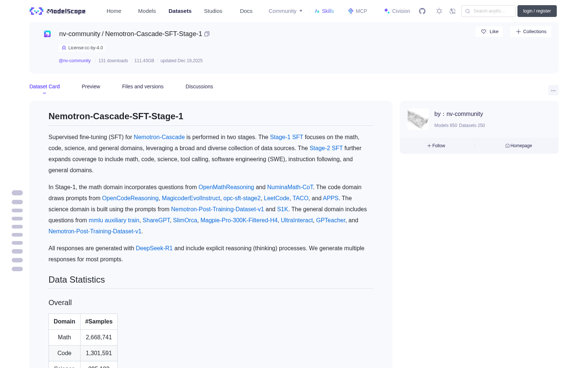Viewport: 588px width, 368px height.
Task: Open the Skills link in header
Action: tap(325, 11)
